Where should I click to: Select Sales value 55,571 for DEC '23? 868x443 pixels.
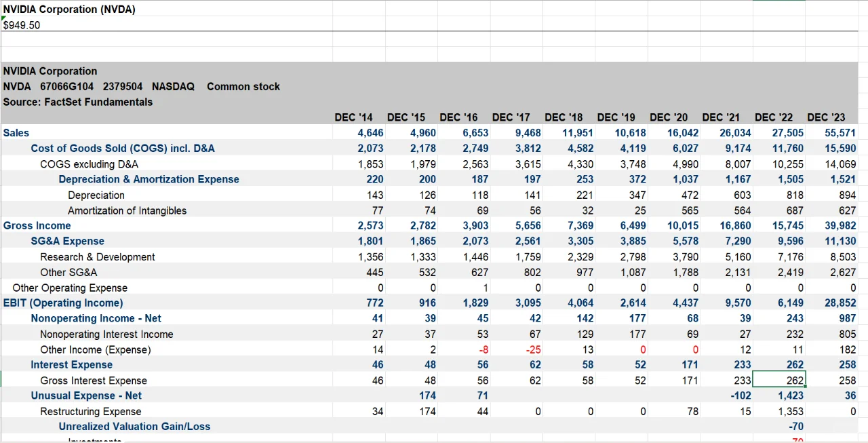coord(840,133)
